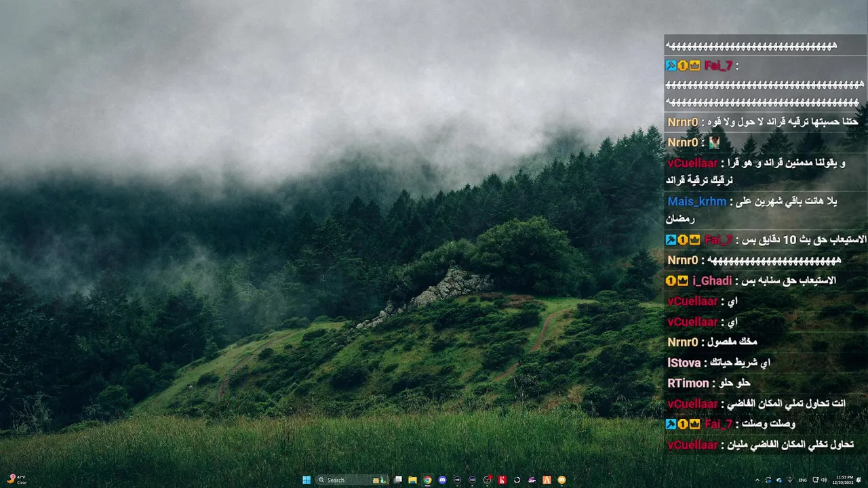868x488 pixels.
Task: Open the sync status tray icon
Action: point(768,480)
